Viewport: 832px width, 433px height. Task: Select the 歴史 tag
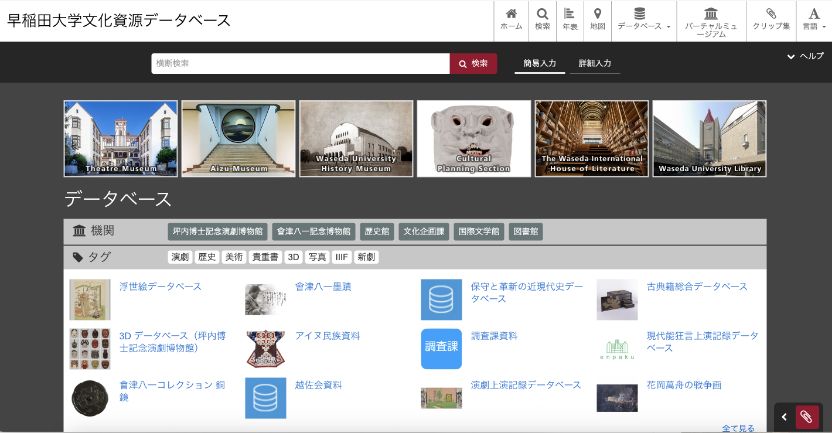[206, 257]
